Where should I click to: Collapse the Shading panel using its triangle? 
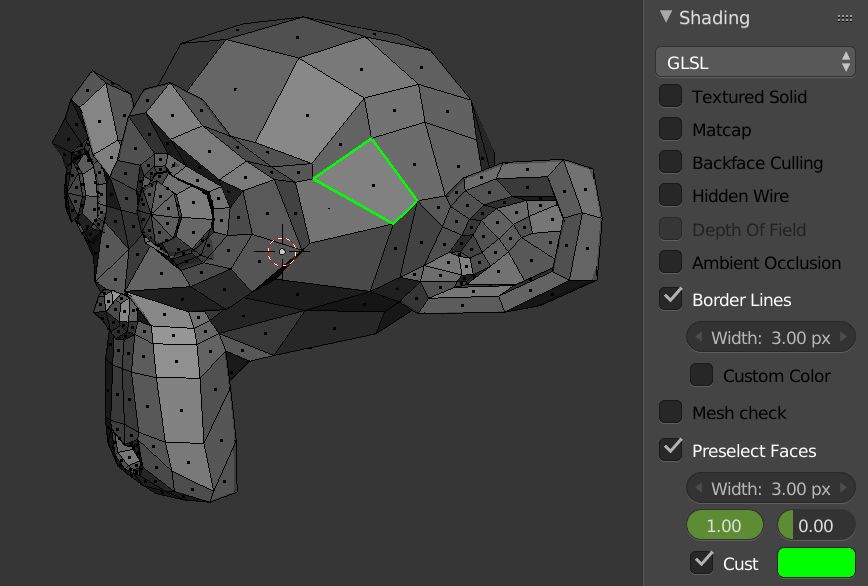[666, 17]
